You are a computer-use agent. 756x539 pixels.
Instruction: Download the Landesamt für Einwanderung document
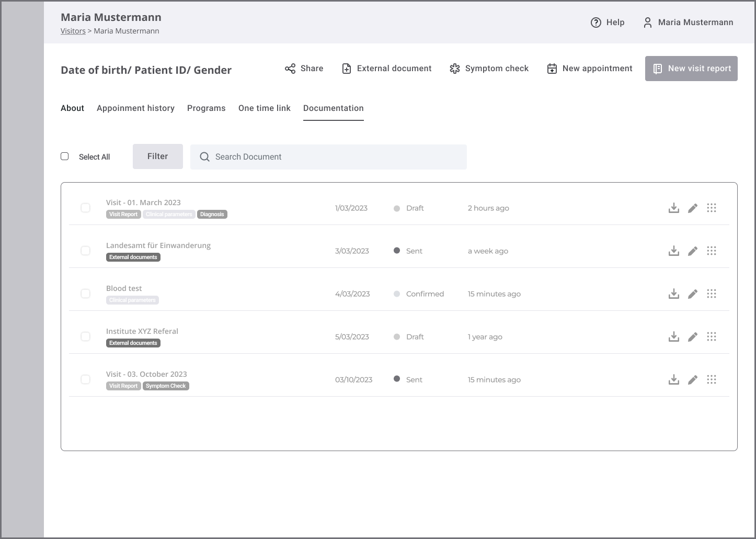pyautogui.click(x=674, y=251)
